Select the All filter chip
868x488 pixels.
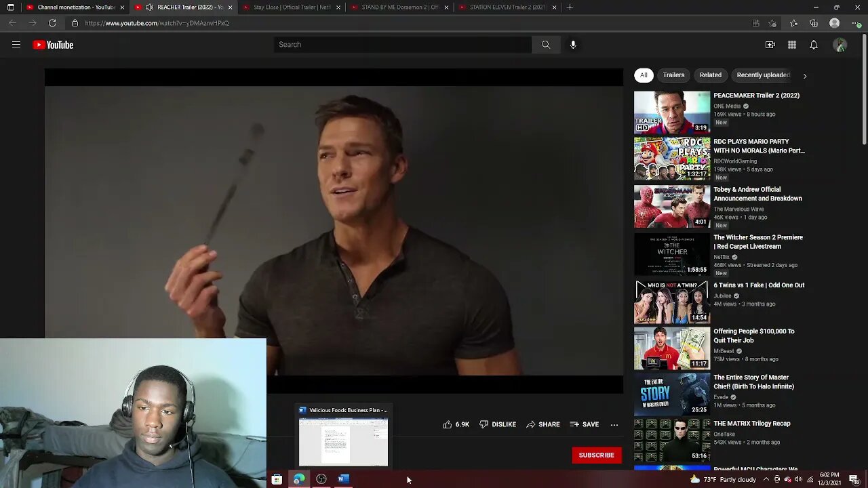[644, 75]
